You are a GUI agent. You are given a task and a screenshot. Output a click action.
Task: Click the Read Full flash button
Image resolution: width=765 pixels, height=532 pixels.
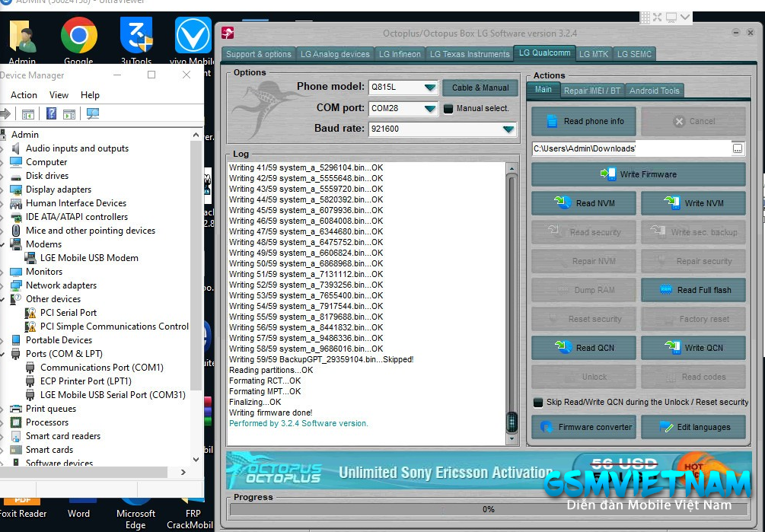point(693,290)
